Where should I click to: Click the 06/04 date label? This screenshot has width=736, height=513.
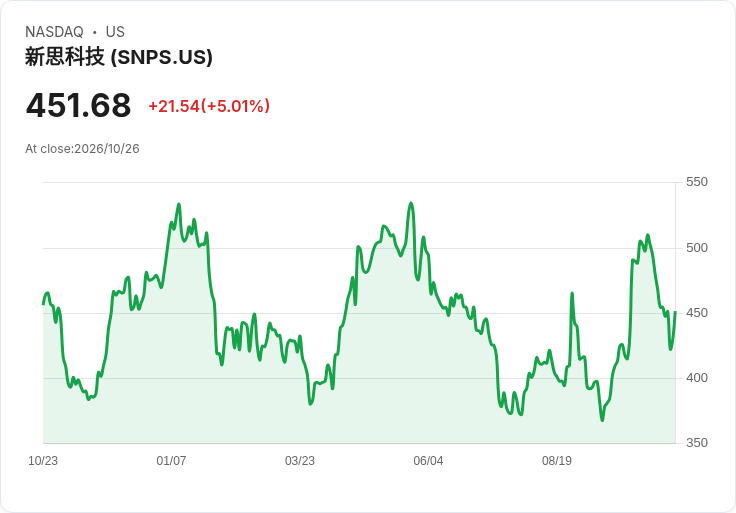click(428, 461)
